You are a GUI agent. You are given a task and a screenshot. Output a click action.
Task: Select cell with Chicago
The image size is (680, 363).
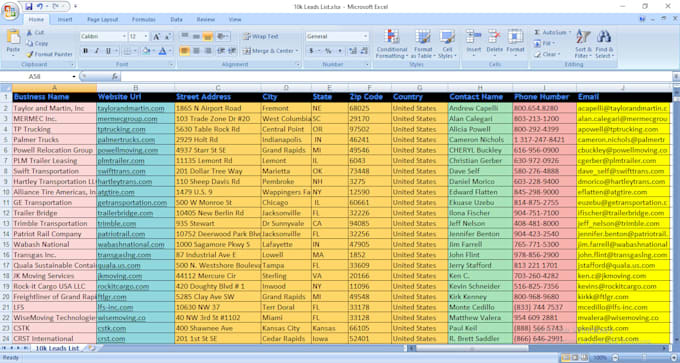click(286, 203)
